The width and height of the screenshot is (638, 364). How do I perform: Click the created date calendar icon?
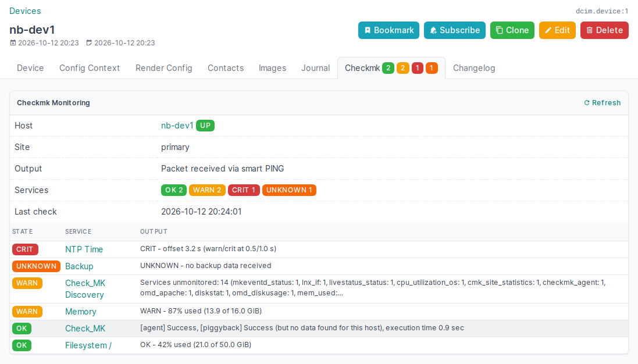click(13, 42)
